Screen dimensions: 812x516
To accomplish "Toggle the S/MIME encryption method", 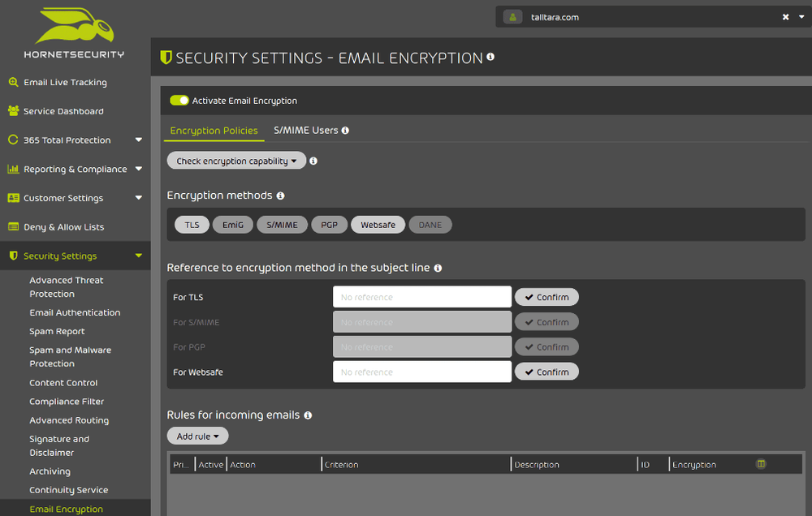I will coord(283,225).
